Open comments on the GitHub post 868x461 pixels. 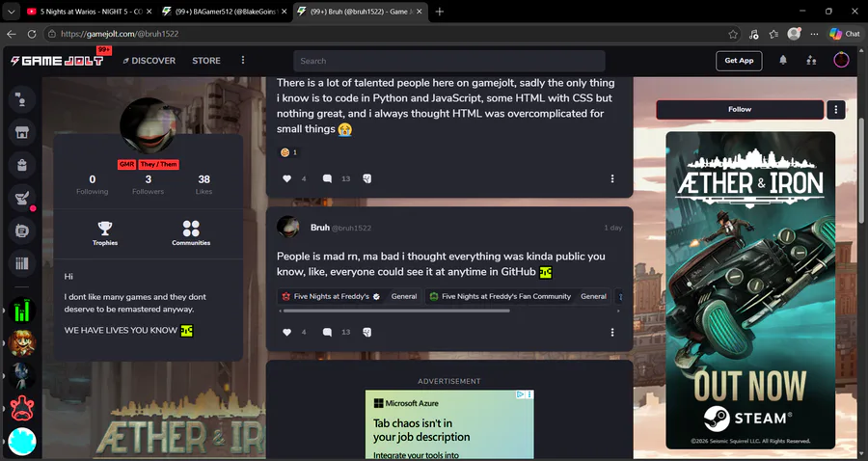tap(327, 332)
